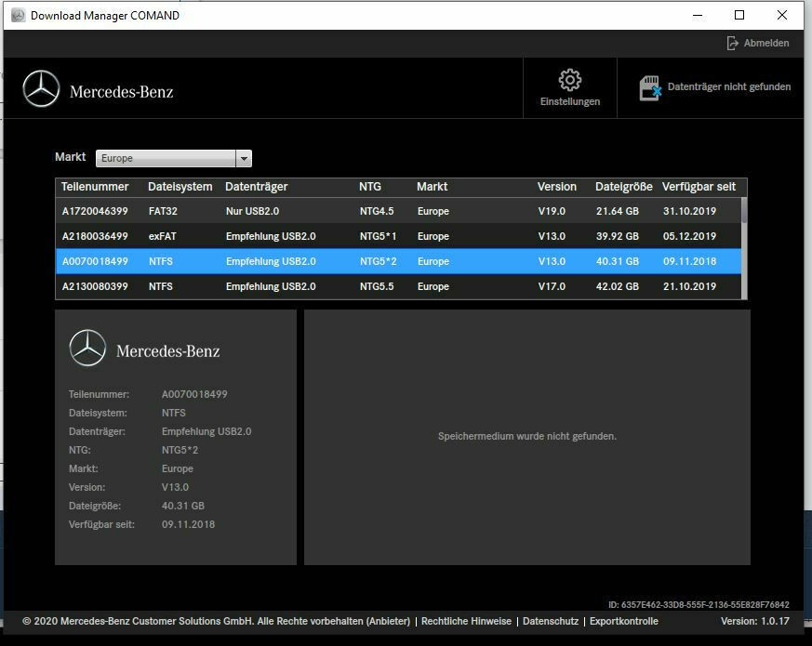The width and height of the screenshot is (812, 646).
Task: Sort by Dateisystem column header
Action: tap(180, 187)
